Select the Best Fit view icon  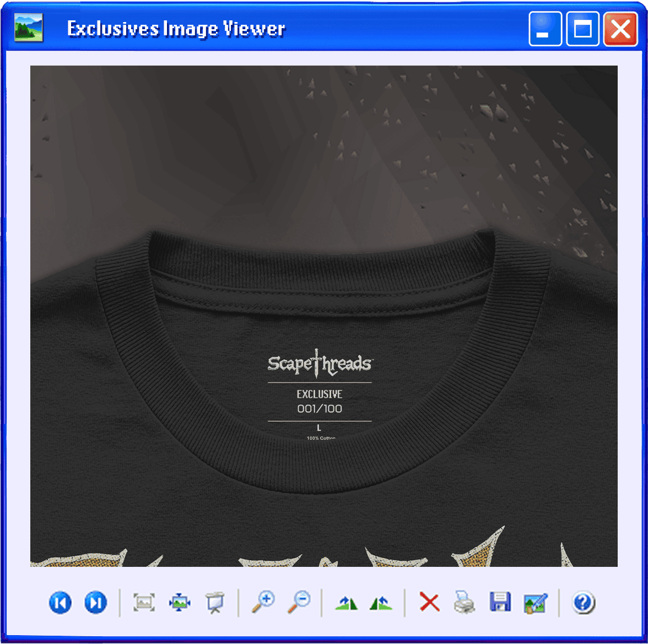click(144, 603)
